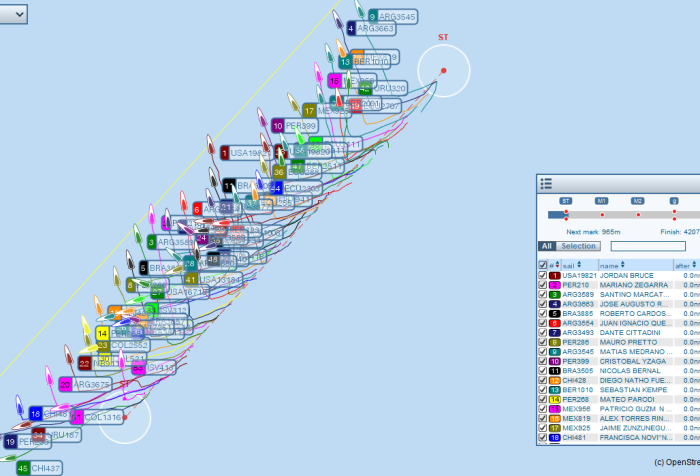700x476 pixels.
Task: Click the leaderboard list panel icon
Action: click(546, 183)
